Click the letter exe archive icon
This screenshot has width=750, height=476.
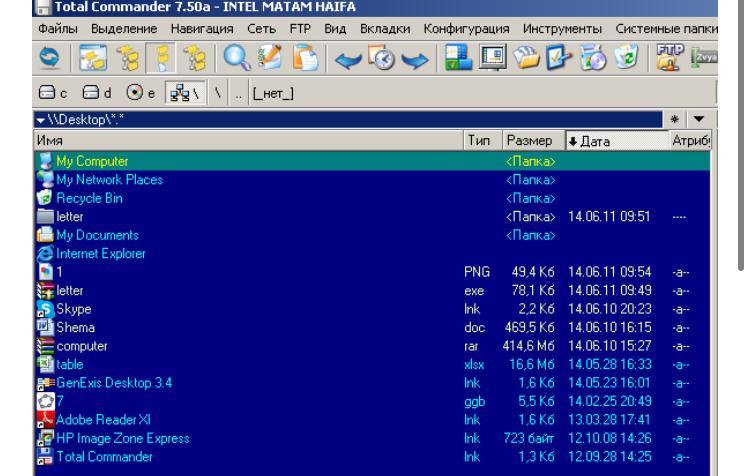[45, 290]
